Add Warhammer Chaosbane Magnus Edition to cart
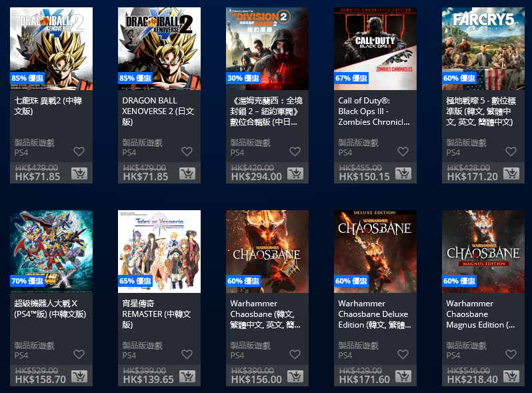The width and height of the screenshot is (532, 393). (511, 376)
